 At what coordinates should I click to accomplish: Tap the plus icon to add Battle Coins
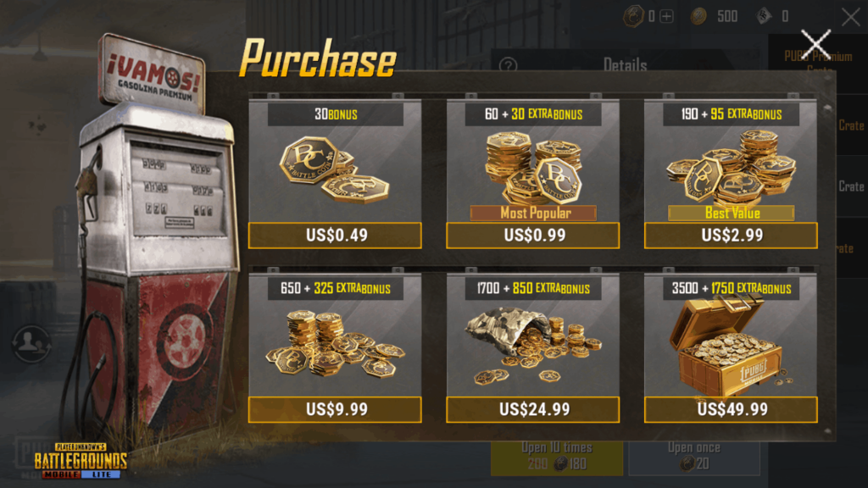tap(667, 17)
